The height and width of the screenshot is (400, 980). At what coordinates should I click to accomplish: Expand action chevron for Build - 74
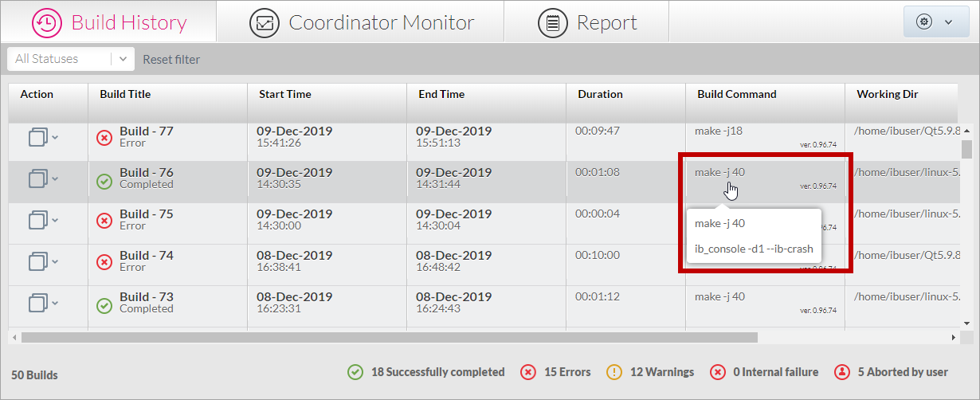(x=55, y=261)
